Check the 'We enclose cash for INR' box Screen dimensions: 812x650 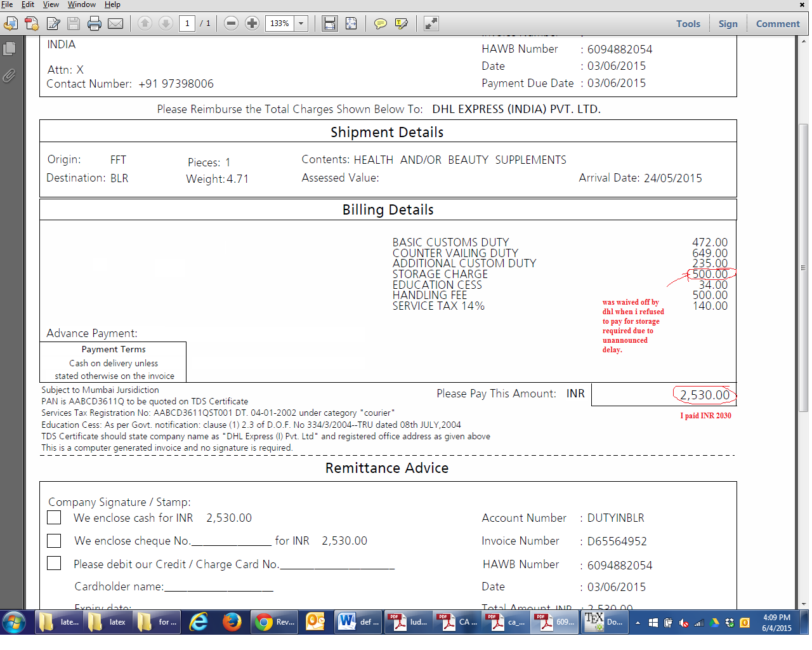click(55, 518)
